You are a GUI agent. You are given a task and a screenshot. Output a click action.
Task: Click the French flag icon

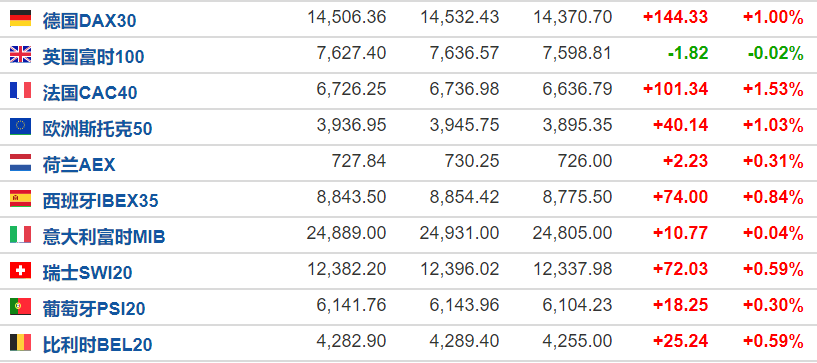pyautogui.click(x=20, y=91)
